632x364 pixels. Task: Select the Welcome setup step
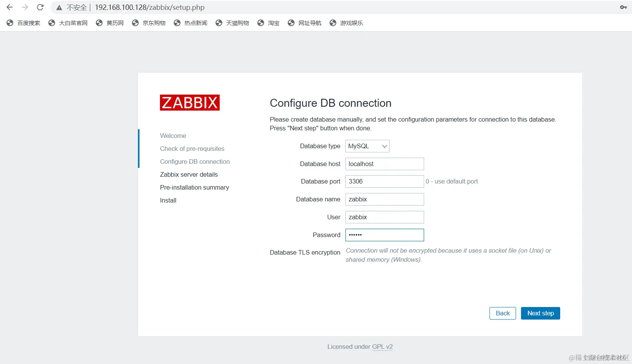[x=173, y=136]
